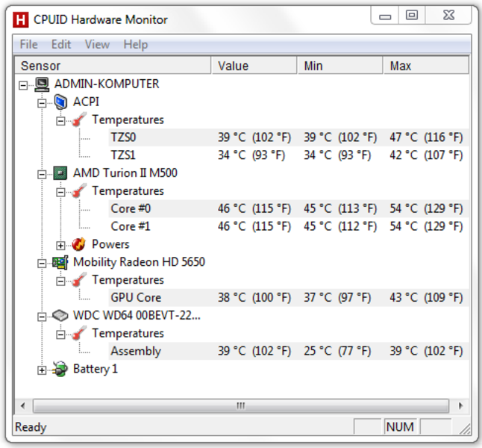Image resolution: width=482 pixels, height=448 pixels.
Task: Click the horizontal scrollbar thumb
Action: 241,406
